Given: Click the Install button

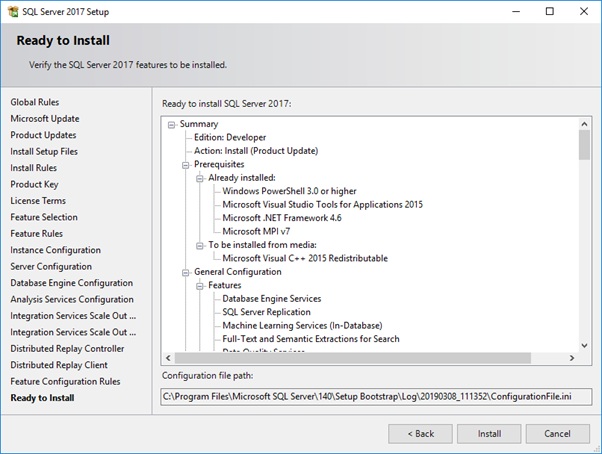Looking at the screenshot, I should coord(489,434).
